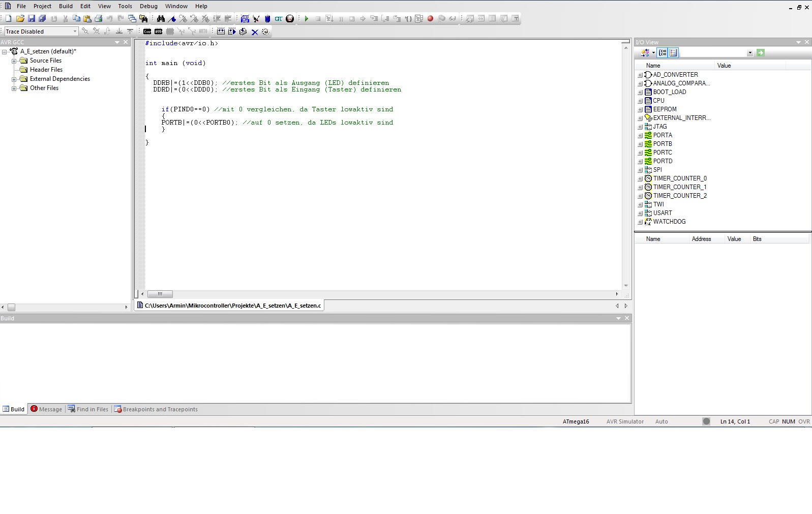Open the Trace Disabled dropdown
The height and width of the screenshot is (514, 812).
tap(75, 32)
